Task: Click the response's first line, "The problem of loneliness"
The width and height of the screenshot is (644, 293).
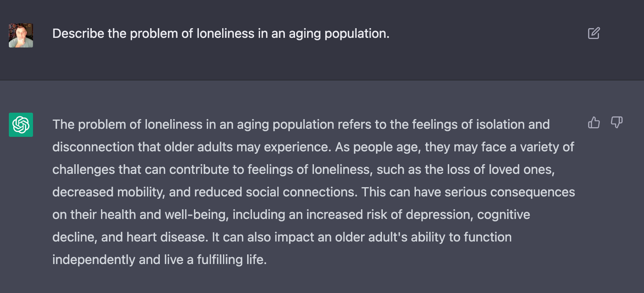Action: coord(127,124)
